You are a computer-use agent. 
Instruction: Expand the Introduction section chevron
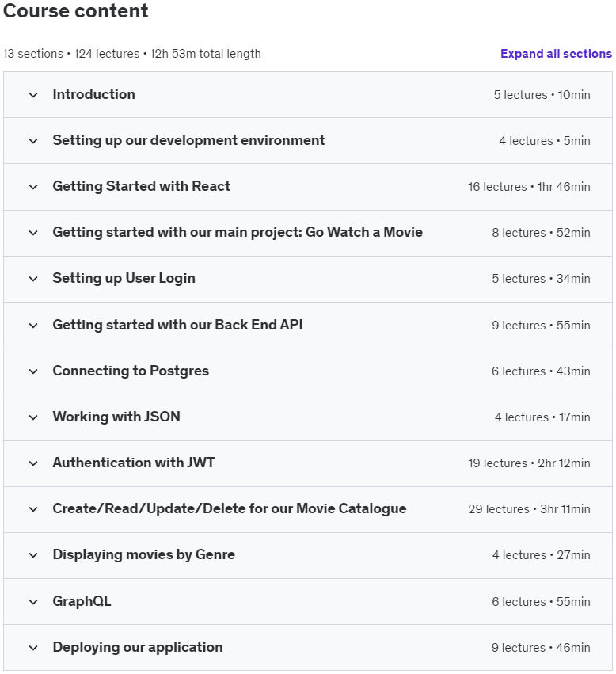(x=33, y=95)
